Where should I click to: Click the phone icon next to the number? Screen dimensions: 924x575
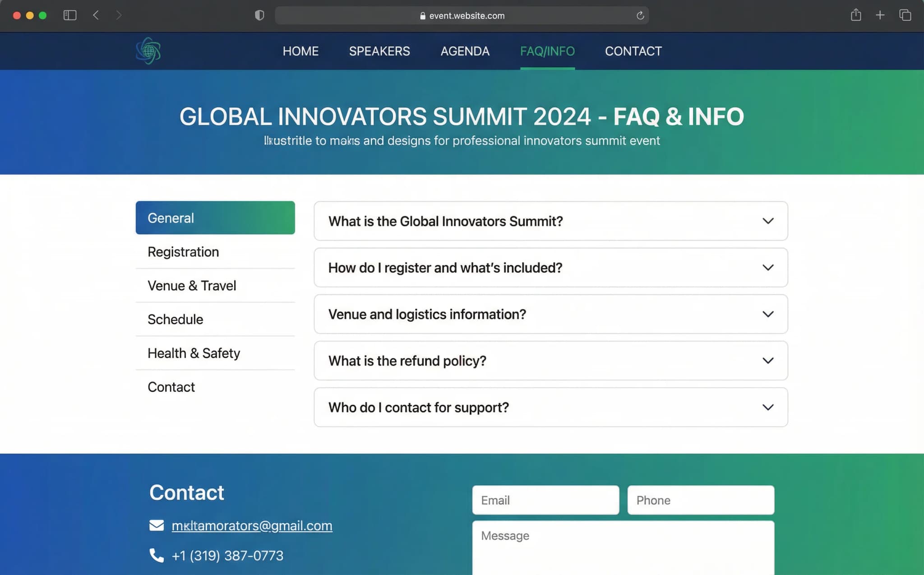pyautogui.click(x=156, y=556)
